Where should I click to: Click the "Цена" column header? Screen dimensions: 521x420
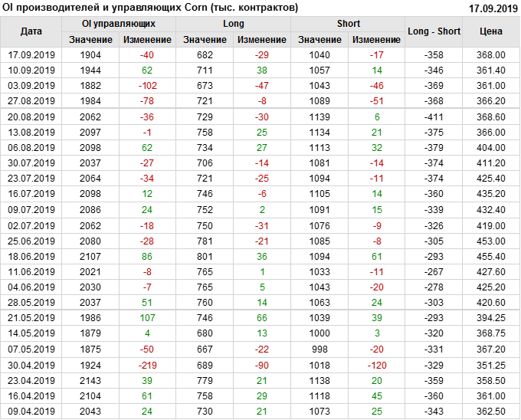click(491, 31)
